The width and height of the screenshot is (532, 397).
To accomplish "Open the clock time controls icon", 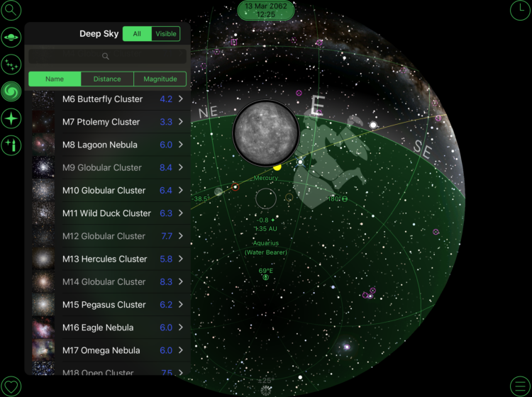I will pyautogui.click(x=520, y=10).
